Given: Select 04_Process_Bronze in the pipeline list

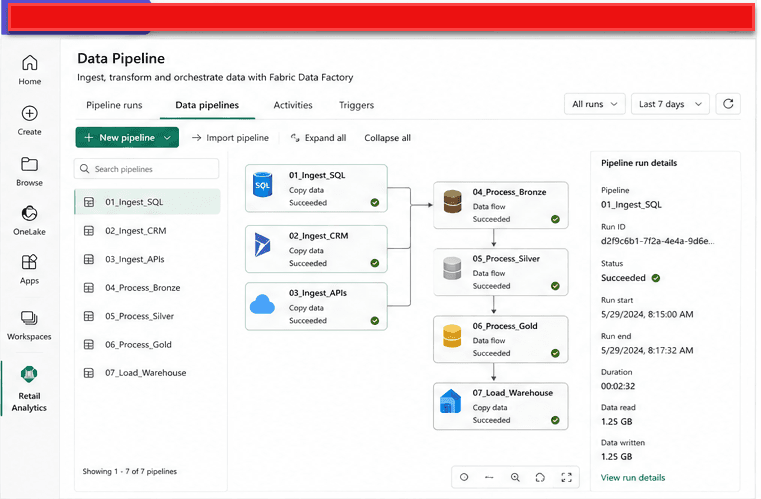Looking at the screenshot, I should coord(148,288).
